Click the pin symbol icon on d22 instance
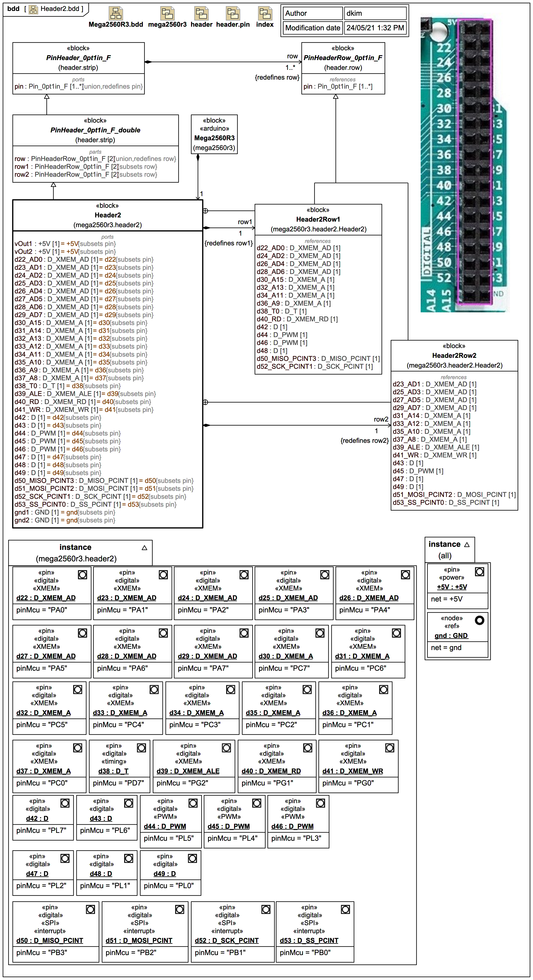 82,574
